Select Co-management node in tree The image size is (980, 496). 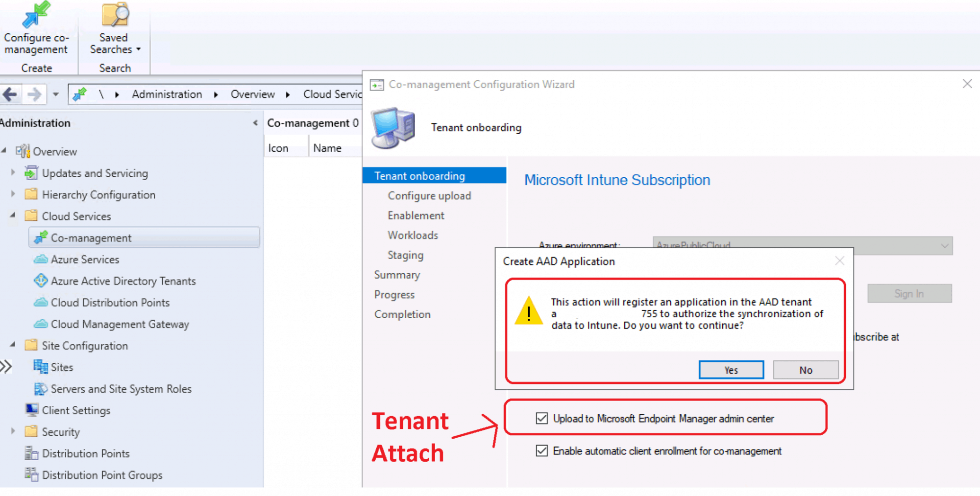tap(145, 238)
